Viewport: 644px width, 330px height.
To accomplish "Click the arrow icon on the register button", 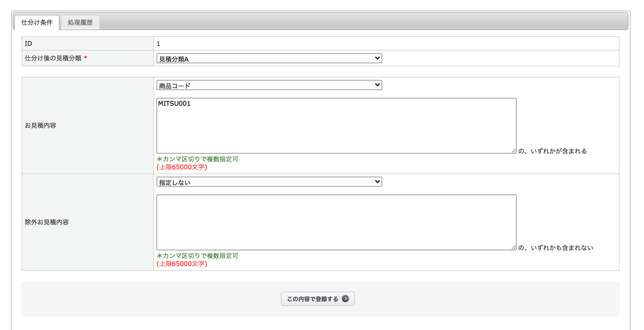I will 345,299.
